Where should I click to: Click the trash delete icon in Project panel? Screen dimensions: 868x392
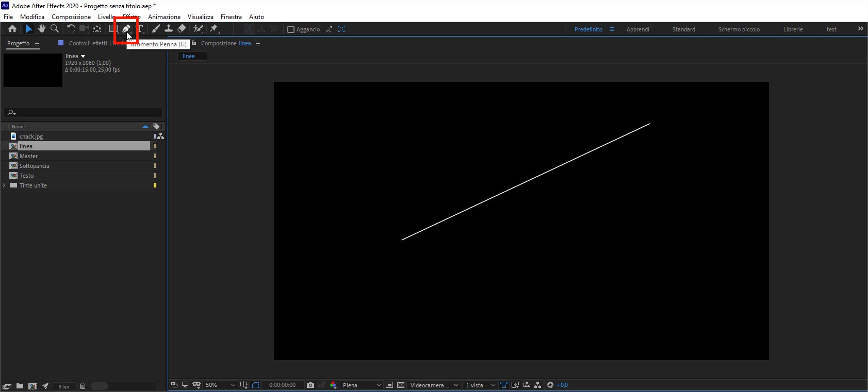pyautogui.click(x=83, y=386)
